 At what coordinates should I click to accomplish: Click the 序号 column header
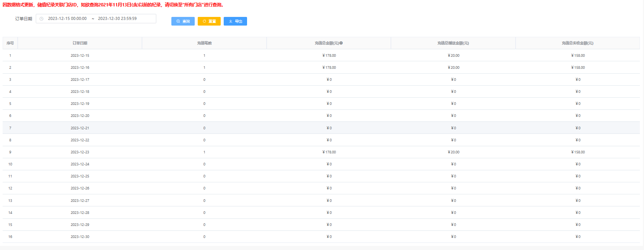pyautogui.click(x=10, y=43)
